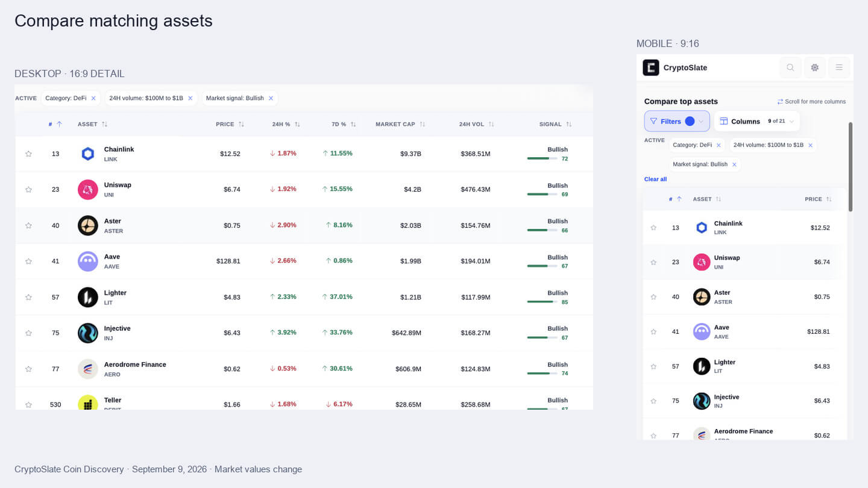868x488 pixels.
Task: Remove Category: DeFi filter on desktop
Action: [x=93, y=98]
